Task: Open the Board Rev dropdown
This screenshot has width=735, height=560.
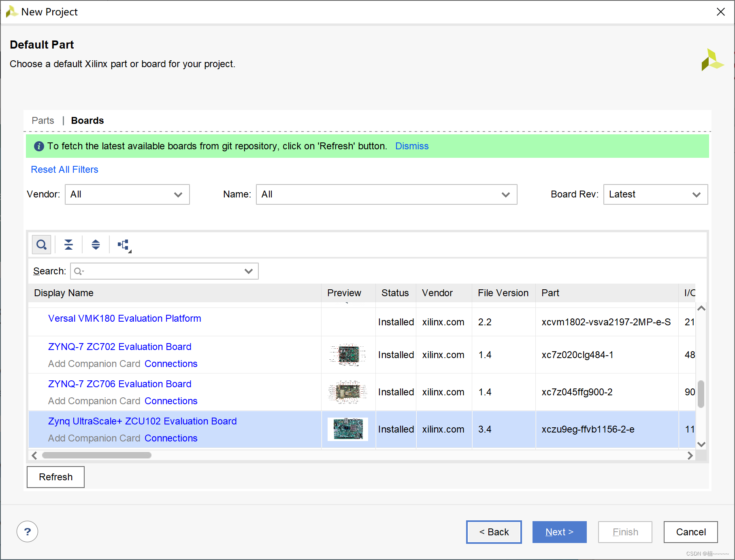Action: (655, 195)
